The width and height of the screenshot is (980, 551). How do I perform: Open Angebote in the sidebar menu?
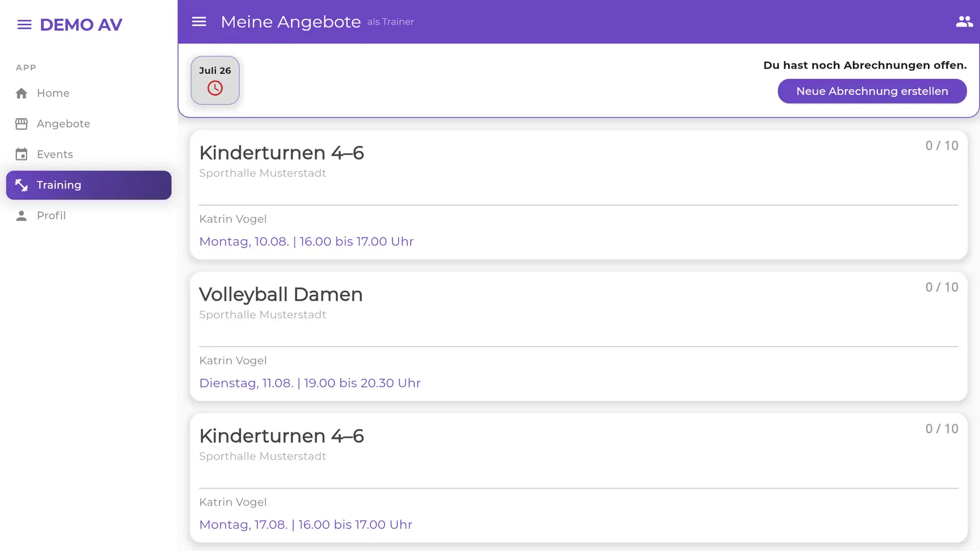click(88, 124)
